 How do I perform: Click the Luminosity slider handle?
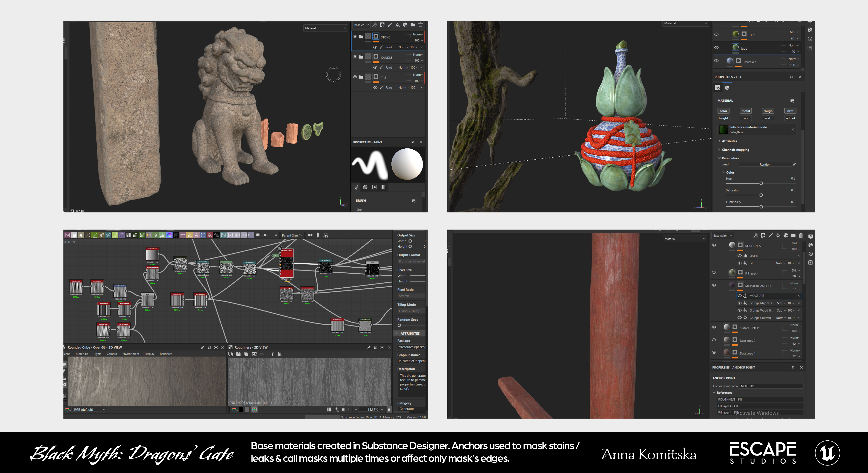[761, 207]
